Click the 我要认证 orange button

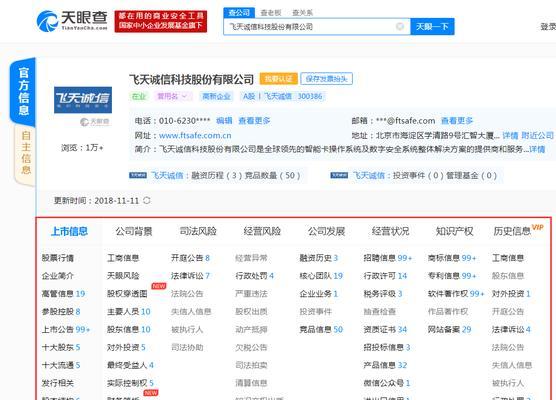pos(279,79)
